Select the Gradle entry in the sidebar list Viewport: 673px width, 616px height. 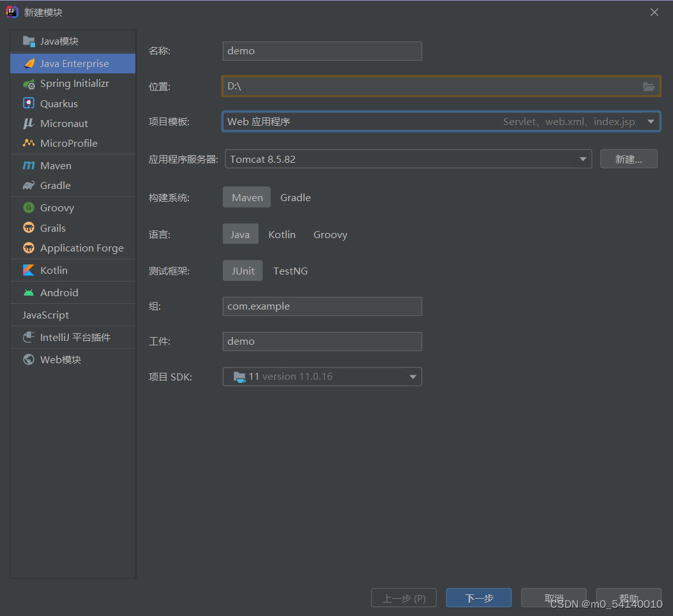tap(73, 185)
